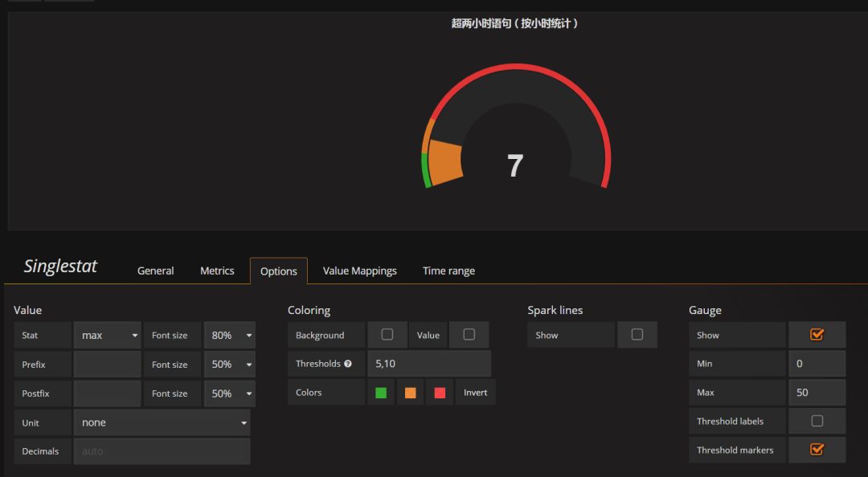
Task: Select the Options tab
Action: 278,271
